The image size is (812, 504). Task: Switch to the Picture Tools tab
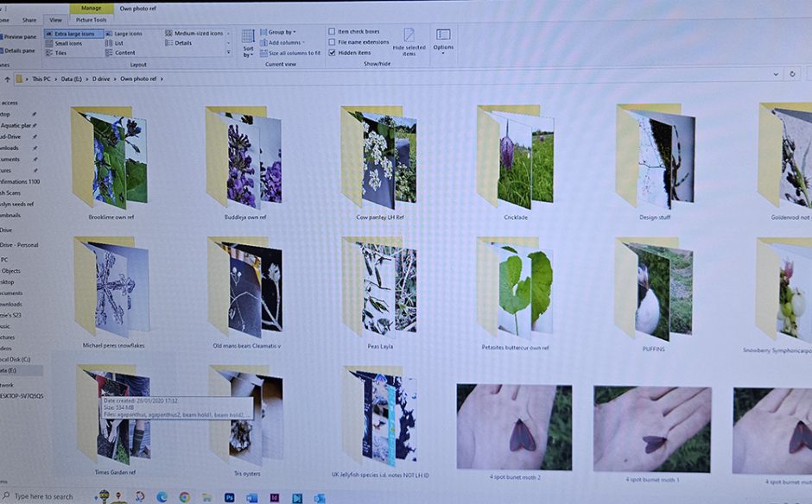pyautogui.click(x=91, y=19)
